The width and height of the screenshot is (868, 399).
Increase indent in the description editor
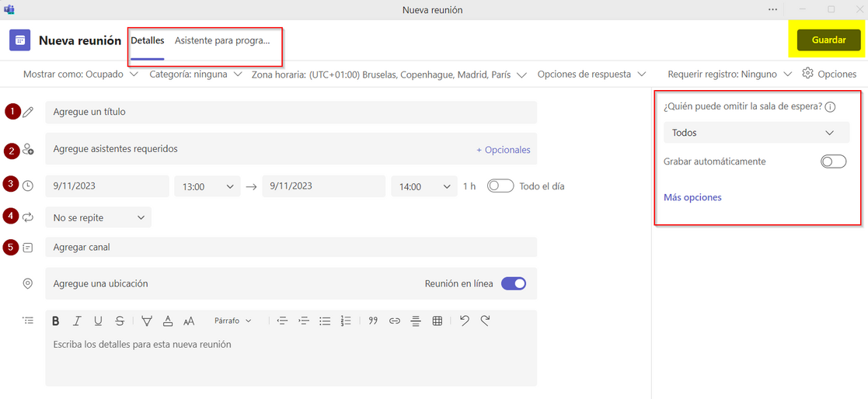[303, 321]
